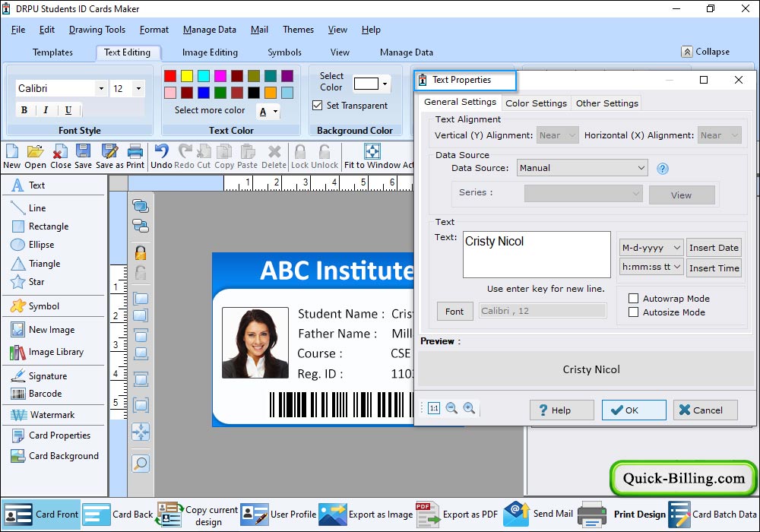Select the Line drawing tool
Screen dimensions: 760x532
pyautogui.click(x=29, y=207)
